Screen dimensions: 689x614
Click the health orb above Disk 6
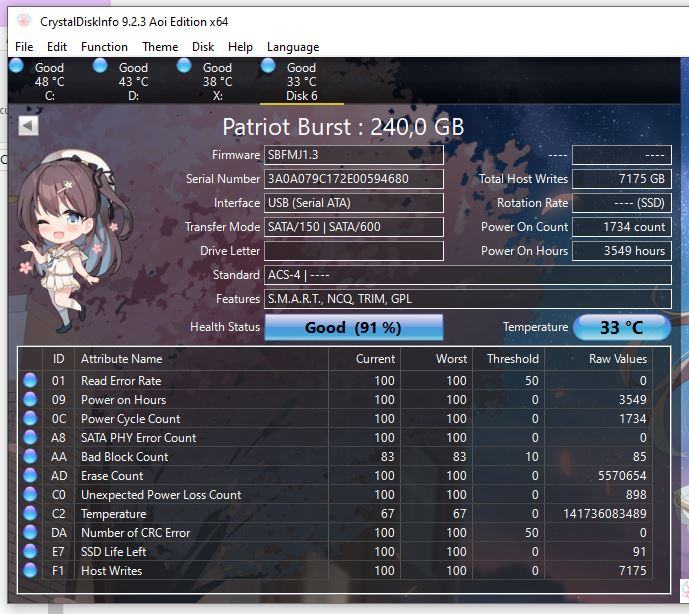tap(268, 65)
